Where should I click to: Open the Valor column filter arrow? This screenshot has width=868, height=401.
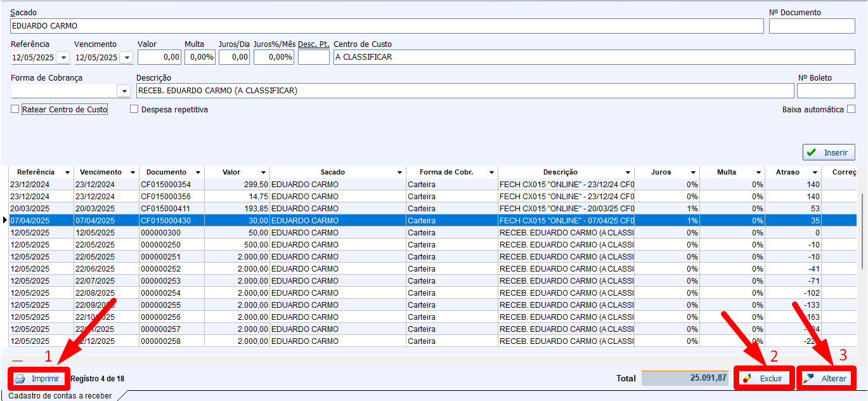click(263, 173)
